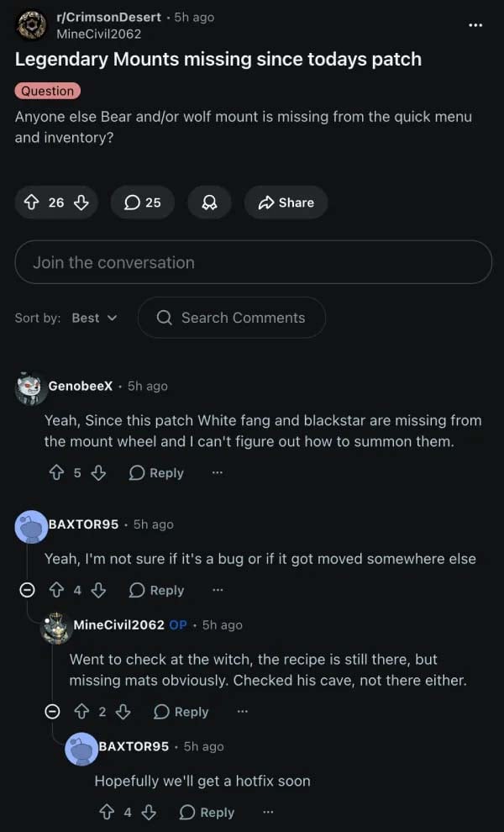Click the Join the conversation field
504x832 pixels.
(252, 262)
